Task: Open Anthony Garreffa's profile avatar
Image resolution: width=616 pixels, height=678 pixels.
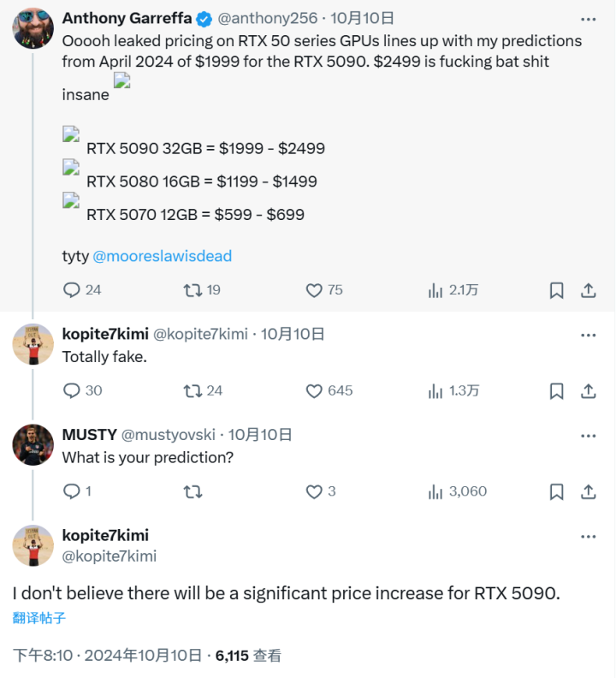Action: coord(33,28)
